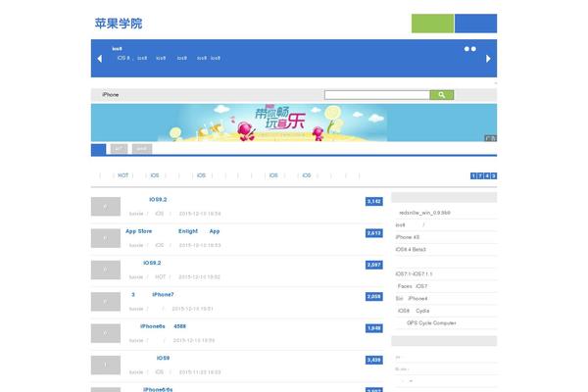Filter by HOT in the category row
The height and width of the screenshot is (392, 588).
(123, 175)
